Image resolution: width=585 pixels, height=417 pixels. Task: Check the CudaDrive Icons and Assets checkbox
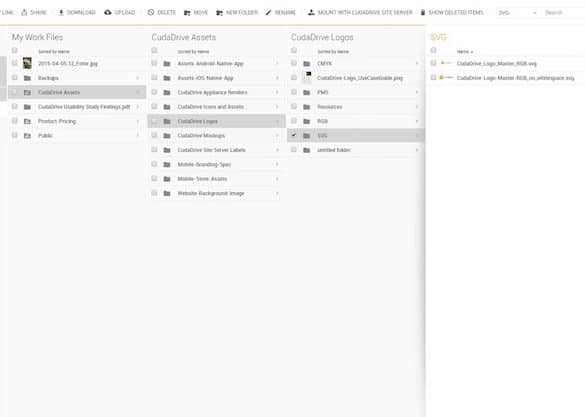154,107
